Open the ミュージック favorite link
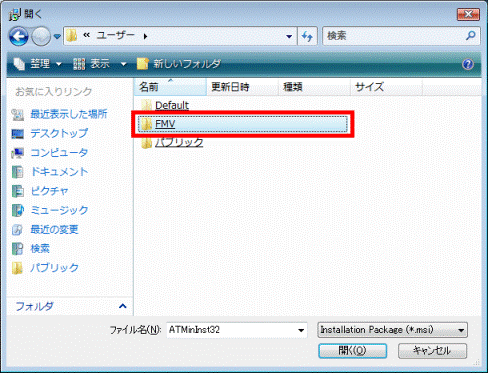The image size is (488, 373). pos(59,210)
